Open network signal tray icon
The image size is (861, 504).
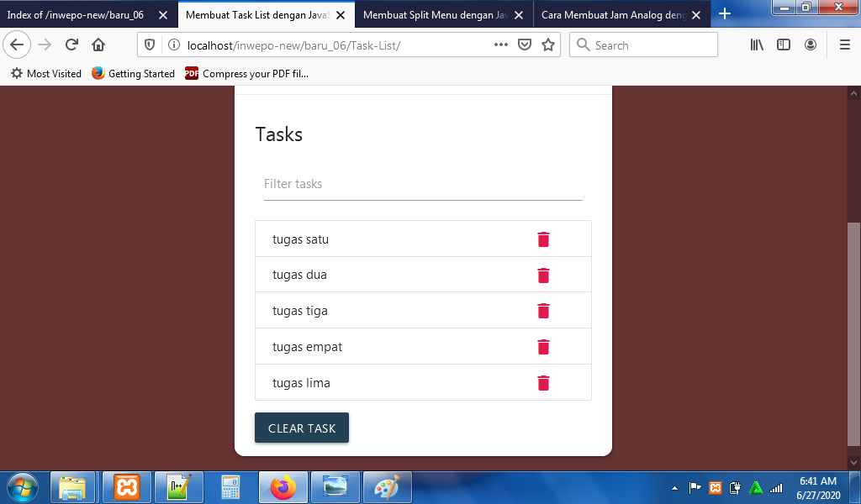pyautogui.click(x=776, y=487)
